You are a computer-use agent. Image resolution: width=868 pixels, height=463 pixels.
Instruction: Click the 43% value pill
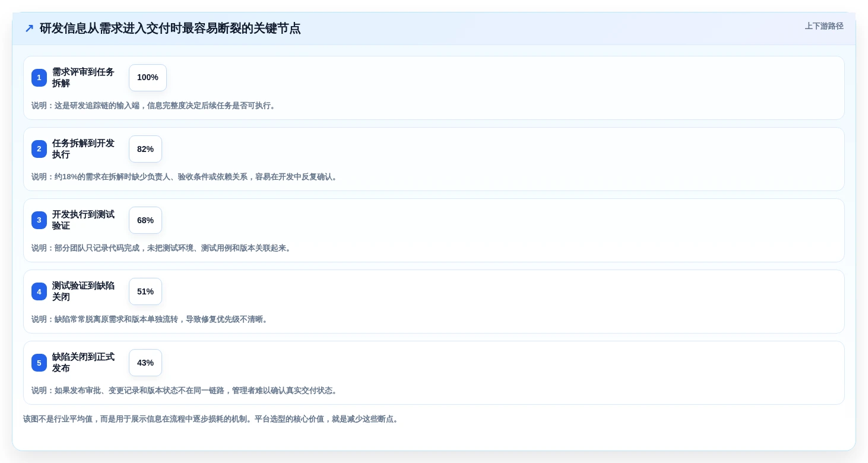click(x=145, y=363)
